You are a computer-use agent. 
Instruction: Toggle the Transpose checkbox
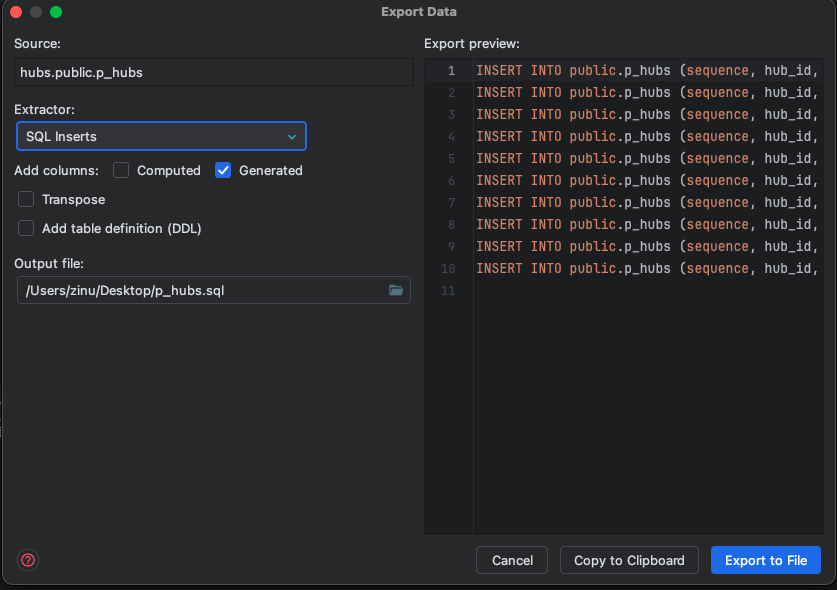pos(26,199)
